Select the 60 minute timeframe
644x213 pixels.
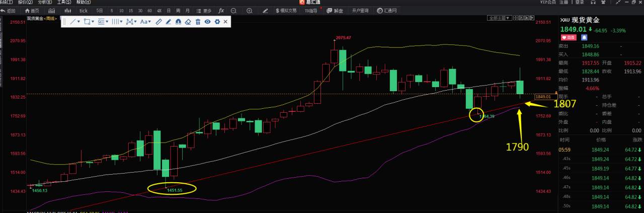149,11
